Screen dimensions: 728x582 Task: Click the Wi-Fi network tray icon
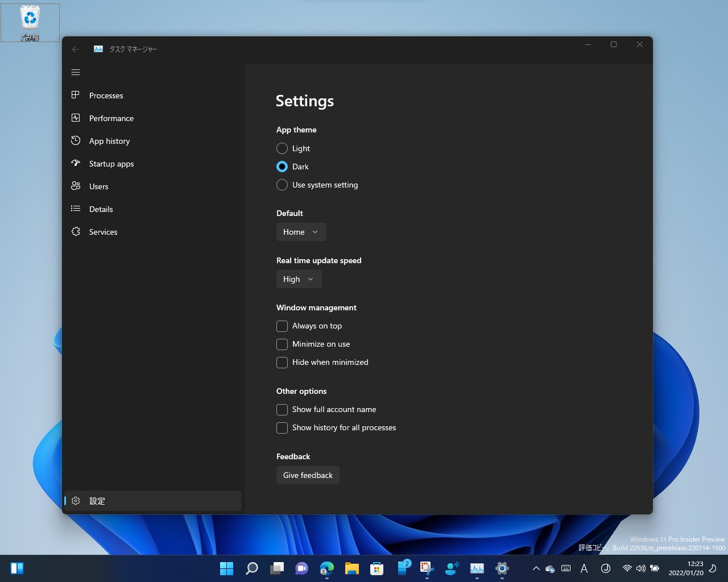pos(627,568)
